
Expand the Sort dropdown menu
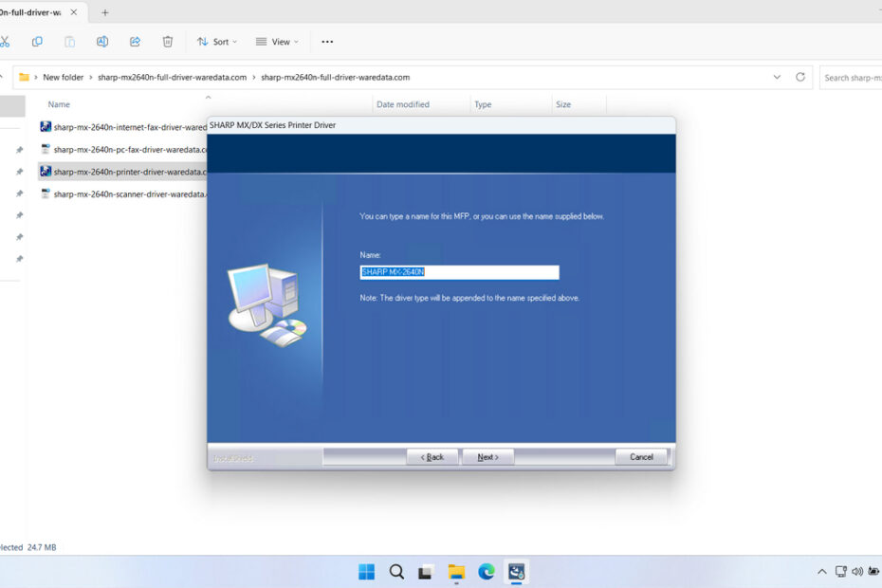point(217,42)
